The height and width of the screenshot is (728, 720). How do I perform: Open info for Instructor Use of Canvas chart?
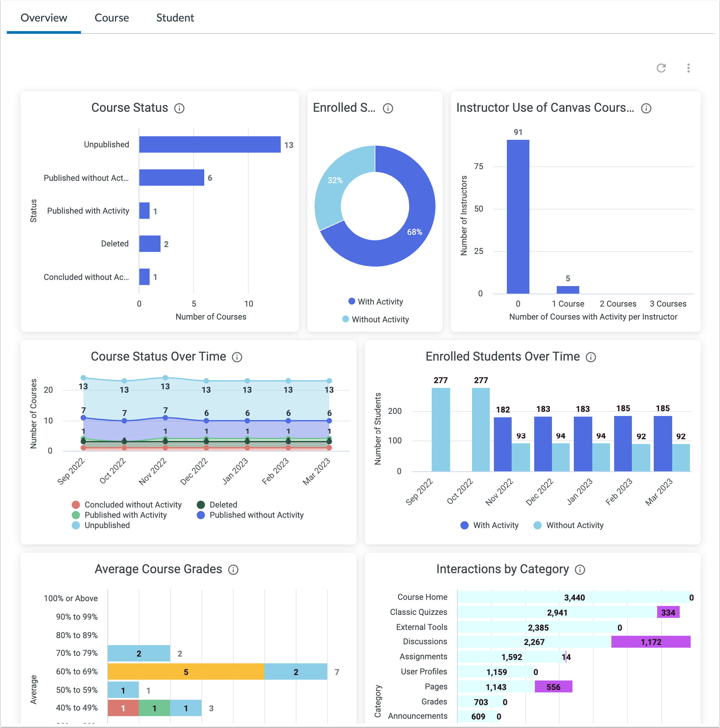tap(646, 109)
